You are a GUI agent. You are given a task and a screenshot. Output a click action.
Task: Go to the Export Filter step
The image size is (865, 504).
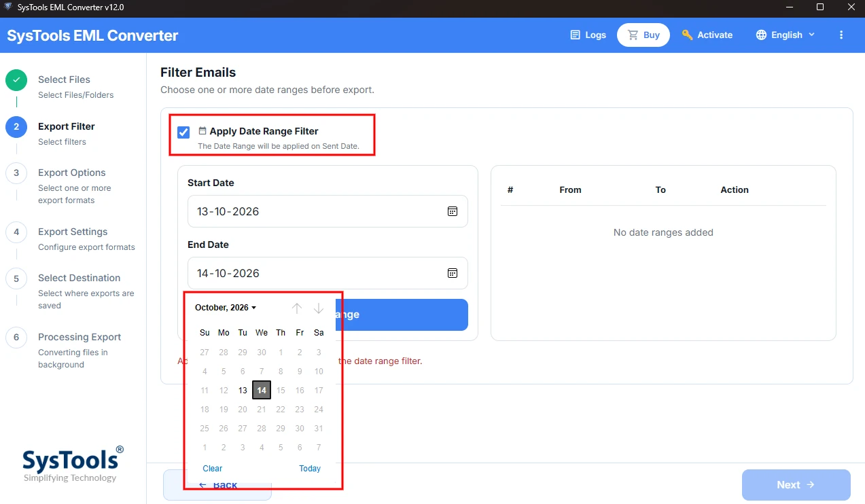pos(67,133)
